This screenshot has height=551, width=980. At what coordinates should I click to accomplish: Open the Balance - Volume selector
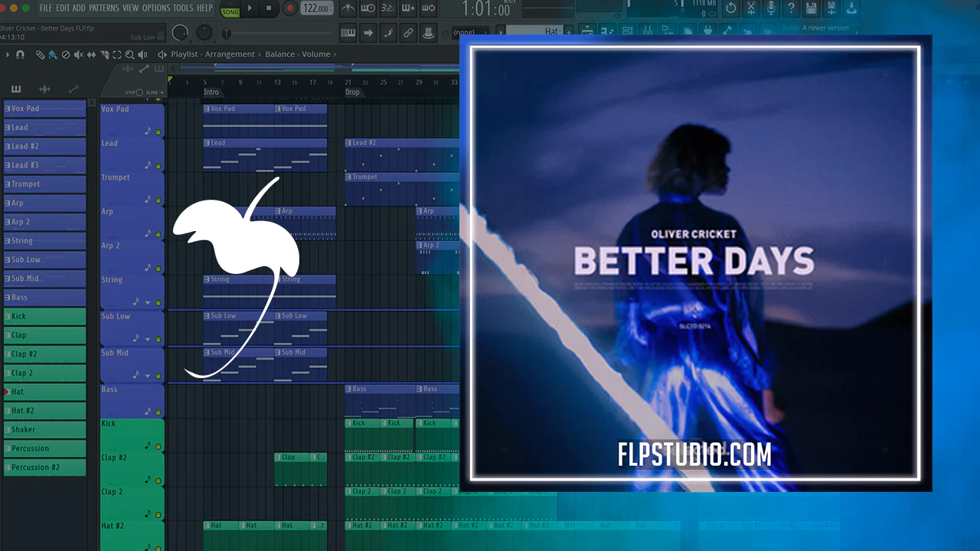coord(298,54)
